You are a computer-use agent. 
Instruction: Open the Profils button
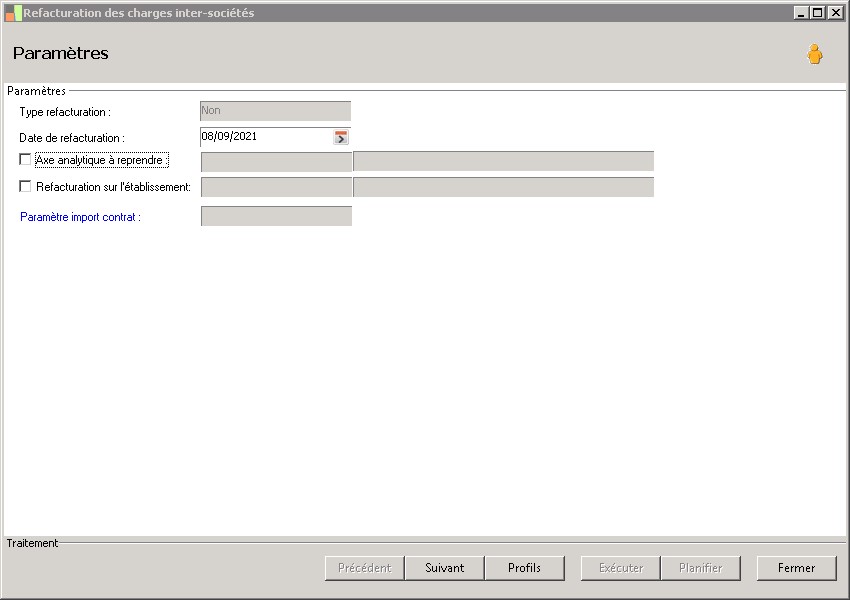tap(524, 568)
